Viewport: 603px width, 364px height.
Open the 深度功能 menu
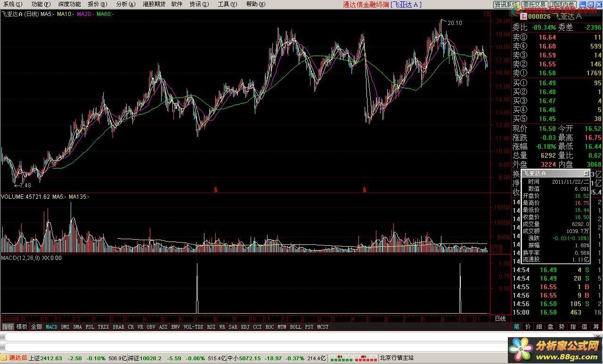click(69, 4)
